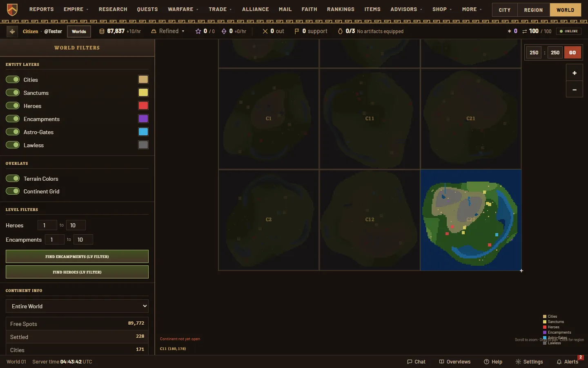588x368 pixels.
Task: Open the Alliance page
Action: pos(256,9)
